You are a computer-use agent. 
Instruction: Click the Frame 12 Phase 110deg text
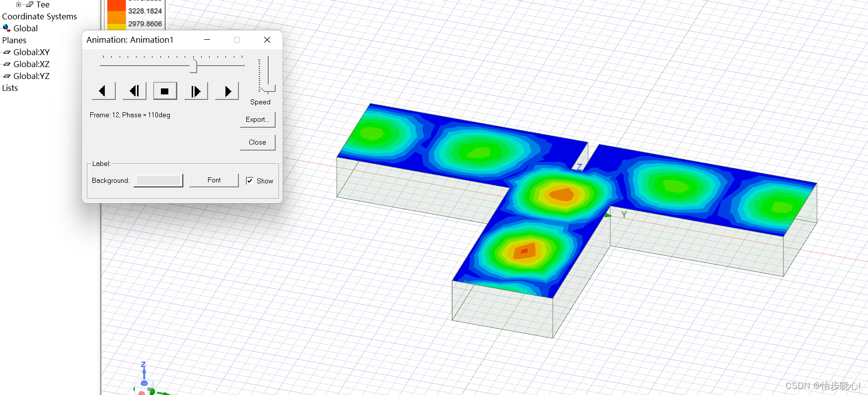tap(130, 115)
